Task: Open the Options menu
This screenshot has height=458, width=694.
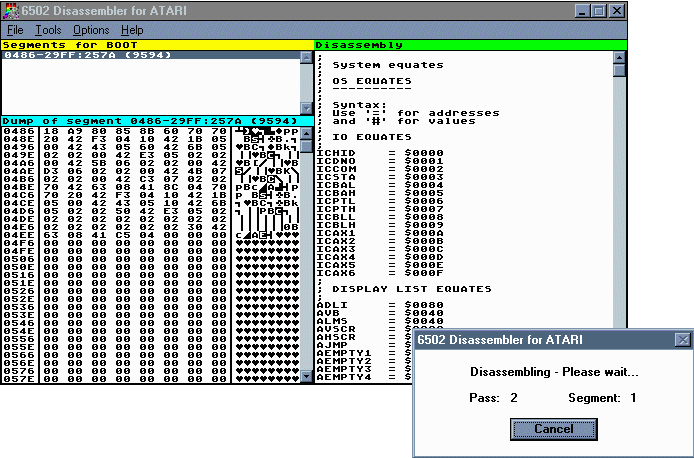Action: tap(91, 30)
